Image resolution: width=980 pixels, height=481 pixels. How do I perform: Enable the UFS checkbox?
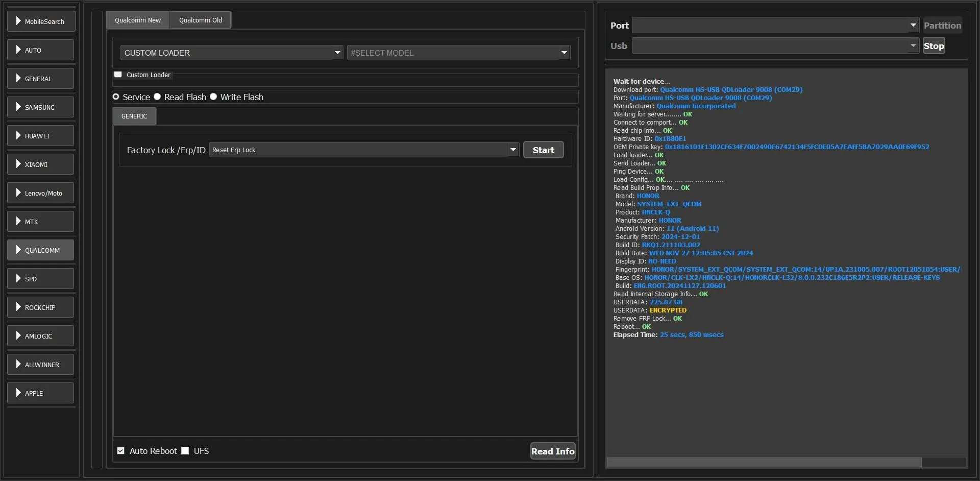pyautogui.click(x=185, y=451)
